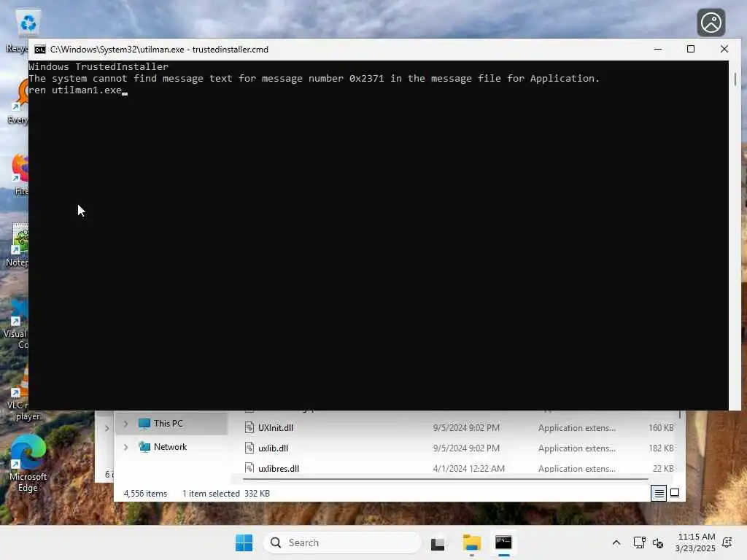Click the UXInit.dll file icon
This screenshot has width=747, height=560.
click(x=249, y=427)
